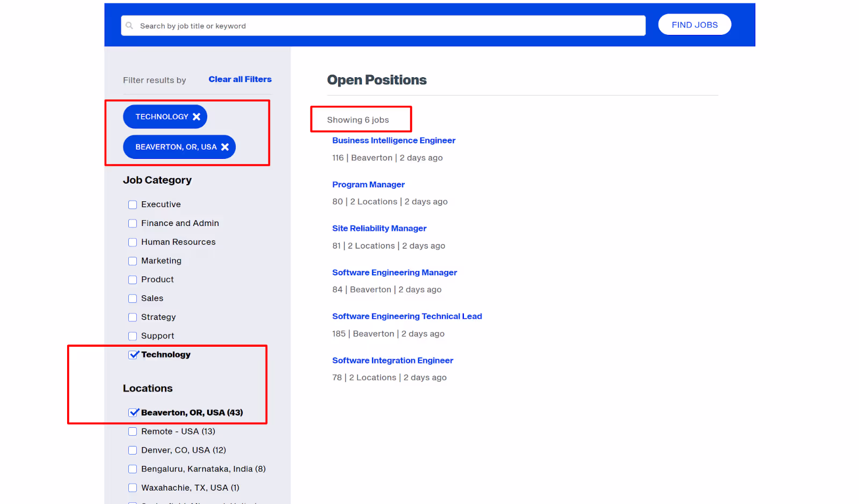Check the Support category checkbox
This screenshot has width=859, height=504.
point(133,336)
